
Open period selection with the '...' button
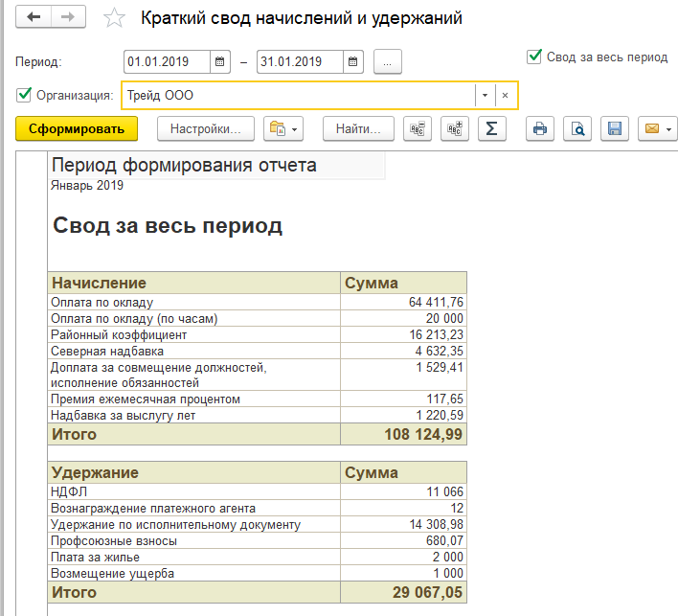[388, 62]
